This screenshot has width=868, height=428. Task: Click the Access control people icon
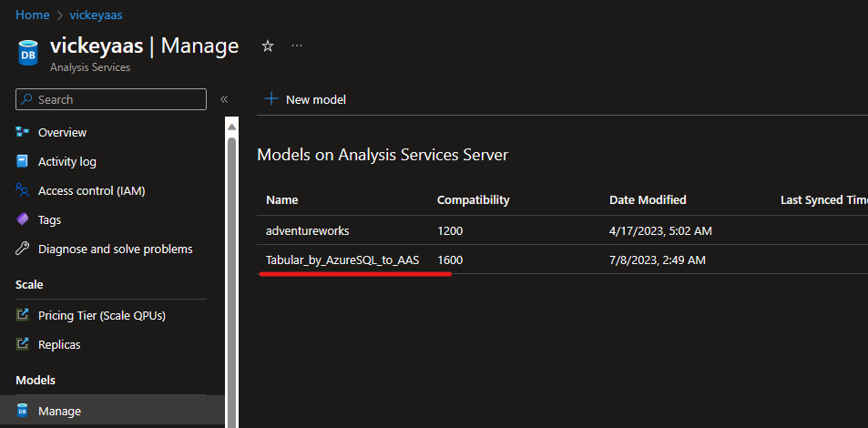(x=22, y=191)
